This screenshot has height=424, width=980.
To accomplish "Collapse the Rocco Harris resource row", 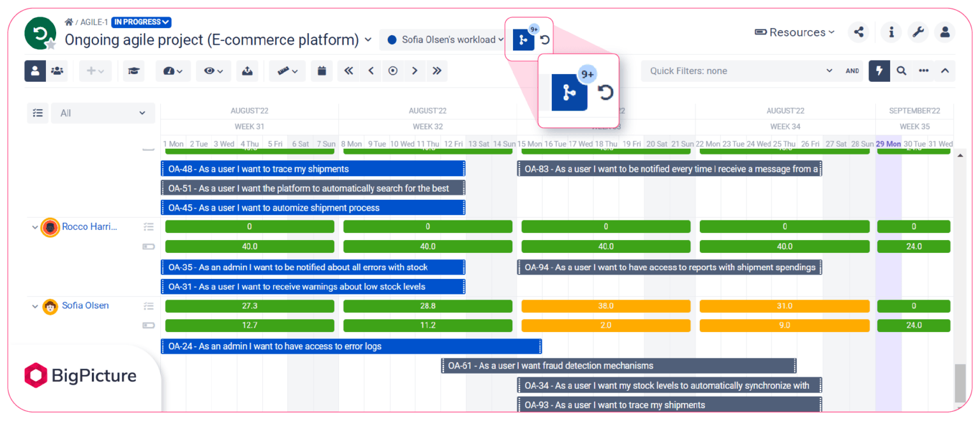I will pos(35,227).
